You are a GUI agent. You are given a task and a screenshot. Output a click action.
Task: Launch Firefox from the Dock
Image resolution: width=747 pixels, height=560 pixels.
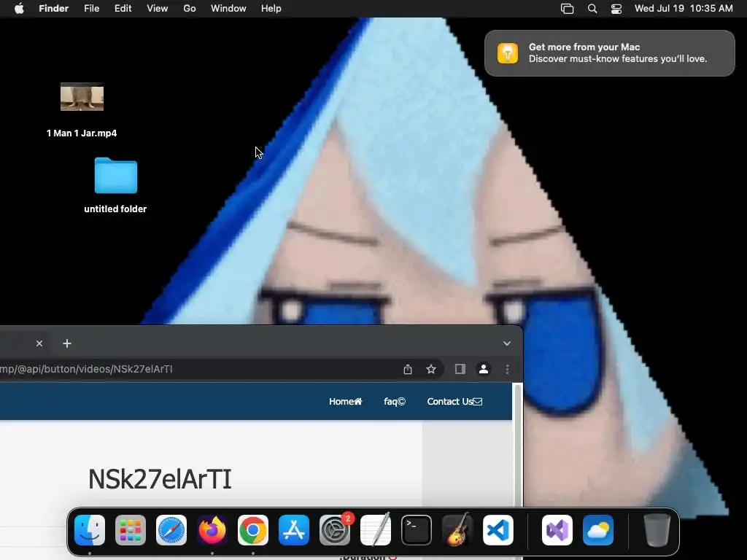pyautogui.click(x=212, y=530)
